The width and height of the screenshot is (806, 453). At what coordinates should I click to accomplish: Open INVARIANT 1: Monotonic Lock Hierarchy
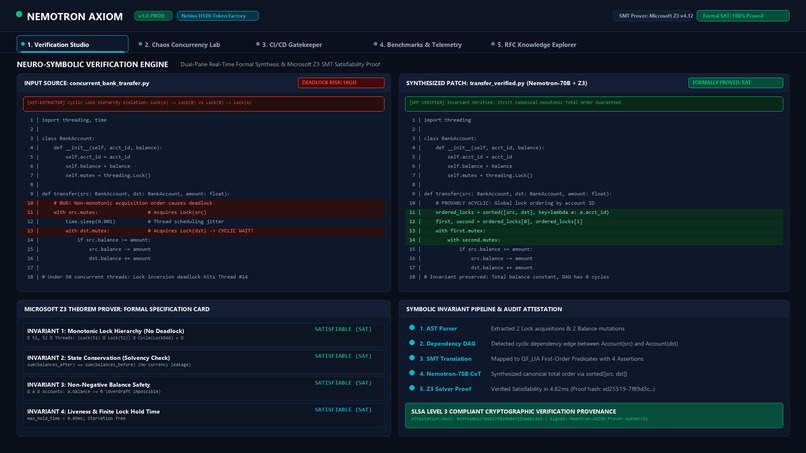coord(204,334)
